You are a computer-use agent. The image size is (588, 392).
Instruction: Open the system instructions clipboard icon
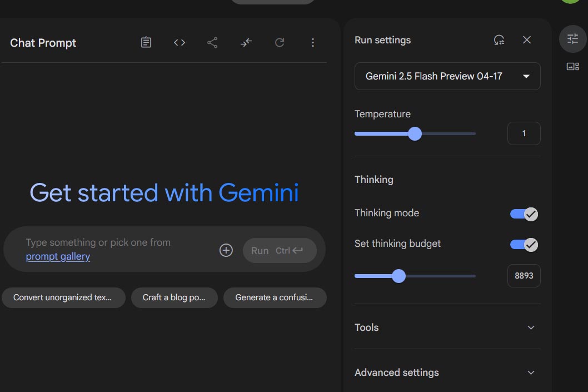(x=146, y=43)
